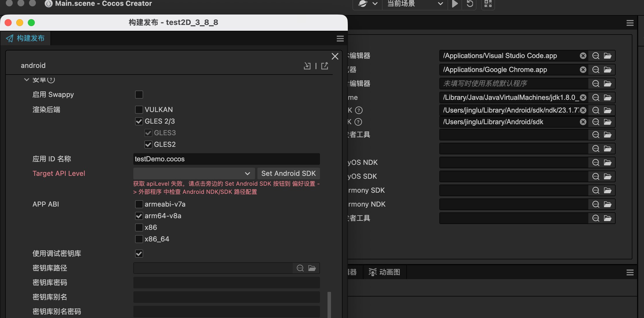Viewport: 644px width, 318px height.
Task: Click the Set Android SDK button
Action: point(288,174)
